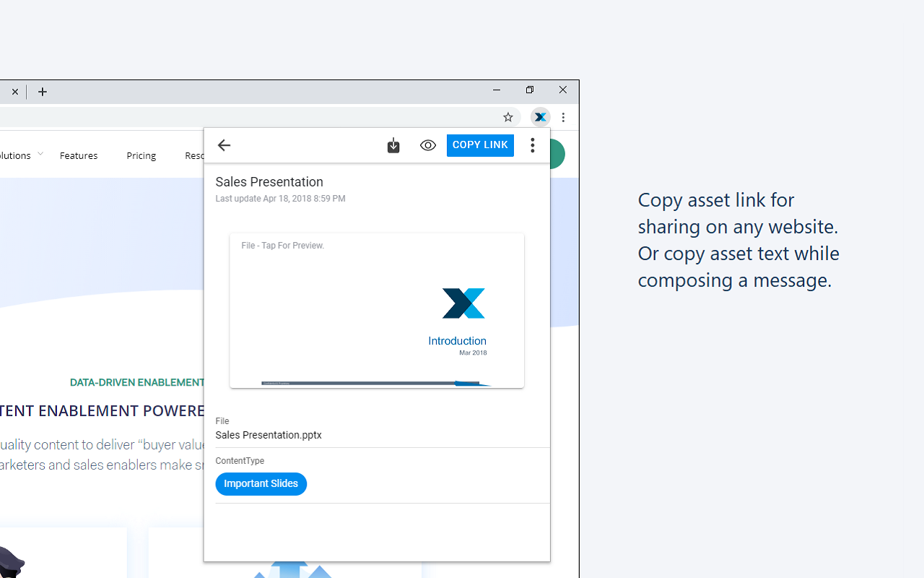The image size is (924, 578).
Task: Close the current browser tab
Action: [15, 92]
